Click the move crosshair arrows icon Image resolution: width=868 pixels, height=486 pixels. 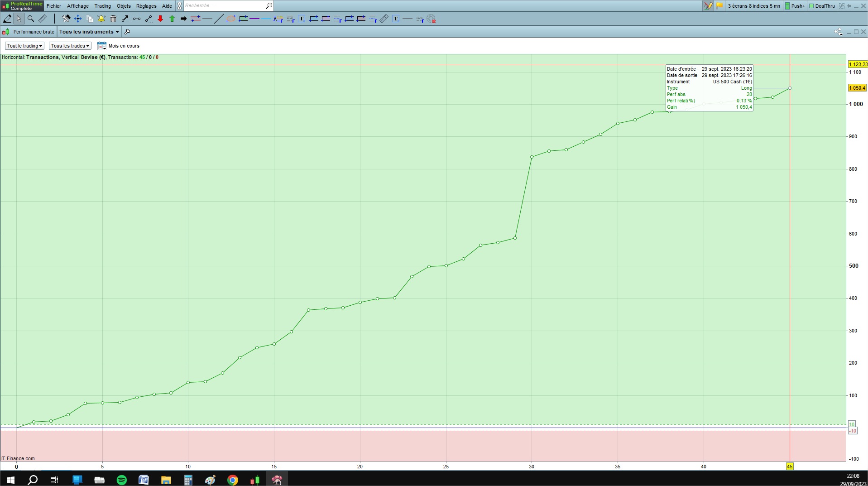click(x=78, y=19)
